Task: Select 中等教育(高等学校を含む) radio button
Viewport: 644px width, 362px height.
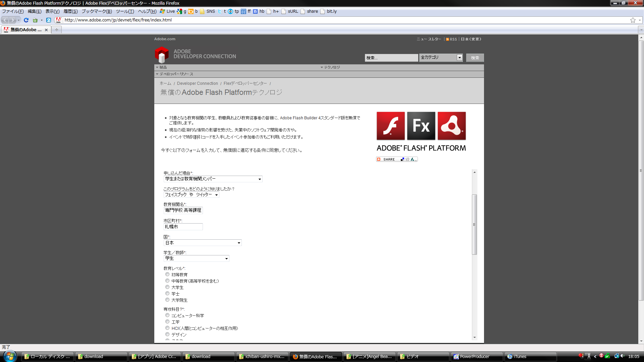Action: (x=167, y=281)
